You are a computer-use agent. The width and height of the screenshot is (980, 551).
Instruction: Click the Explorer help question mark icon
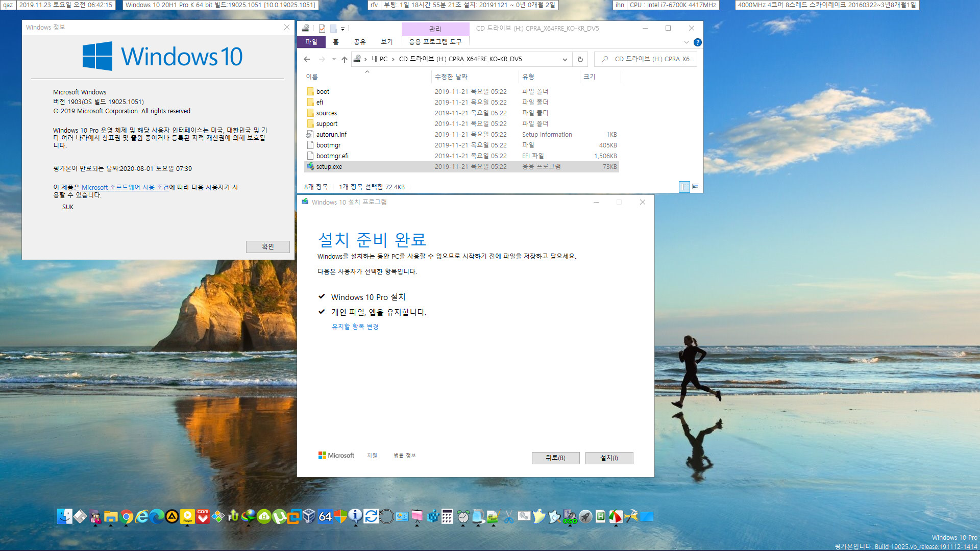[697, 42]
